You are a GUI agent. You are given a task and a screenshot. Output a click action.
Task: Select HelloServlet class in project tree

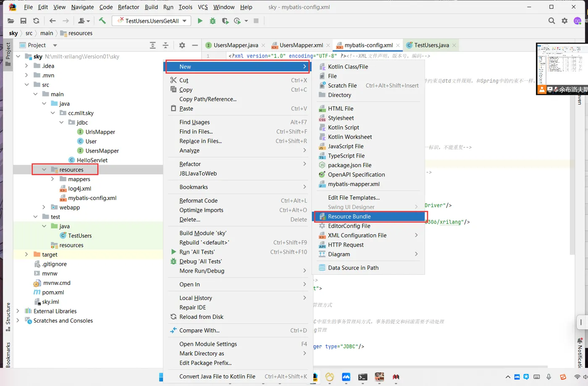point(92,160)
